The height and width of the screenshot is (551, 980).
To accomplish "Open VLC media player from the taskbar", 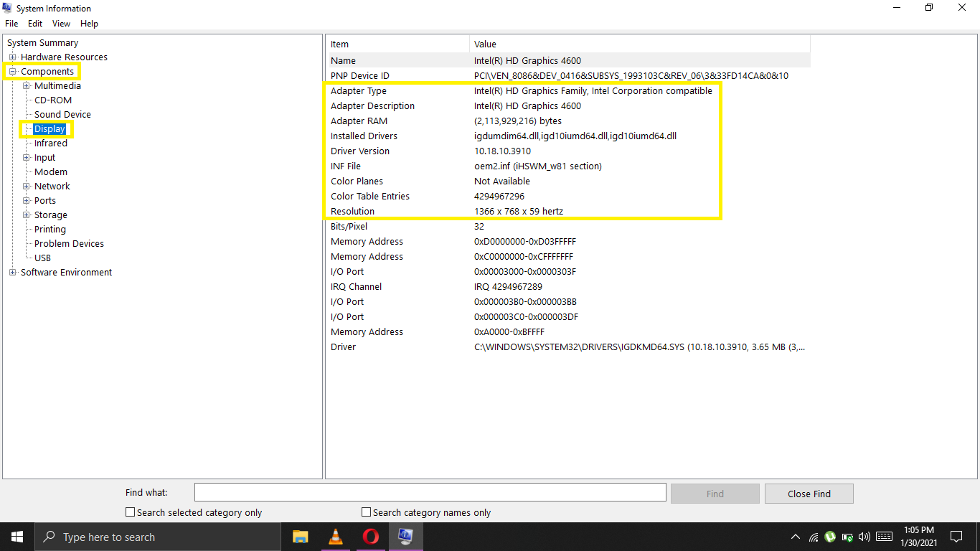I will click(335, 537).
